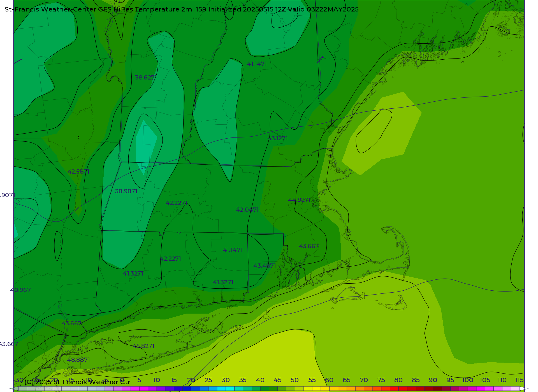This screenshot has height=392, width=538.
Task: Click the 44.9271 temperature value
Action: click(x=299, y=200)
